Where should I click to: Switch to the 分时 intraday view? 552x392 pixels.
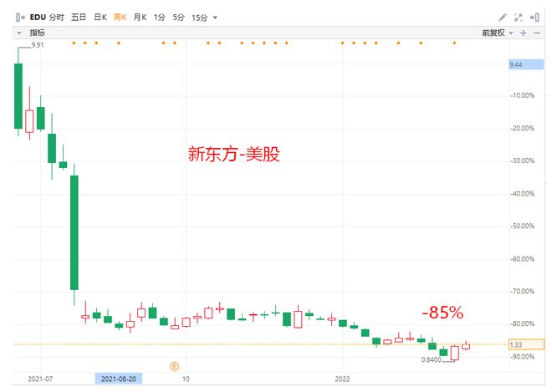tap(57, 18)
